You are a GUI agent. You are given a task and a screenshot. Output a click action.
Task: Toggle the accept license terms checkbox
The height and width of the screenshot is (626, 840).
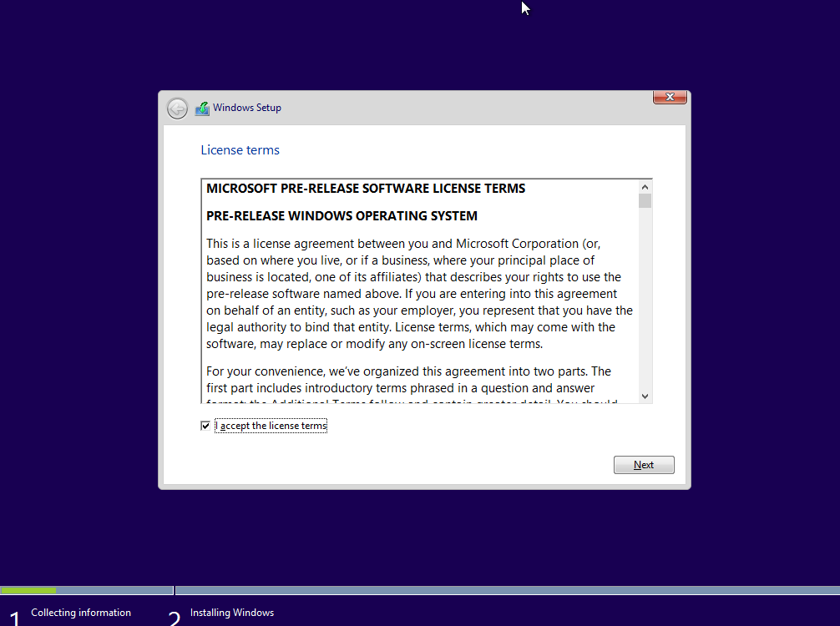point(205,426)
